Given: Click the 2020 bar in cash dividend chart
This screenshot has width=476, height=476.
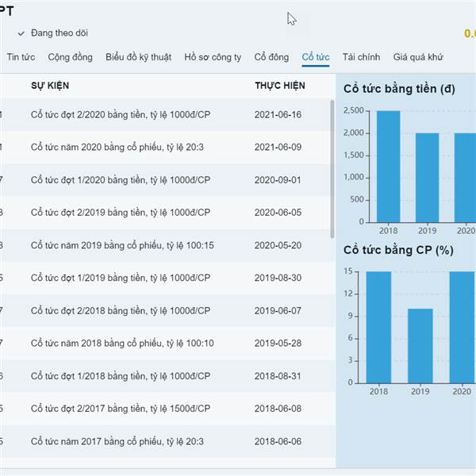Looking at the screenshot, I should (x=465, y=178).
